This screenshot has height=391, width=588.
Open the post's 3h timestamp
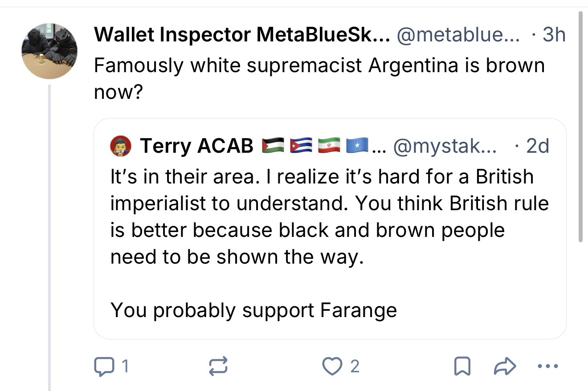tap(554, 34)
